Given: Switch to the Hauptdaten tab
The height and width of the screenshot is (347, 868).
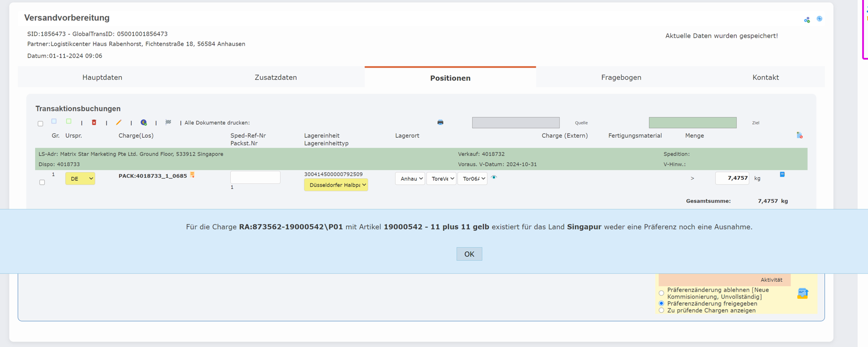Looking at the screenshot, I should click(102, 77).
